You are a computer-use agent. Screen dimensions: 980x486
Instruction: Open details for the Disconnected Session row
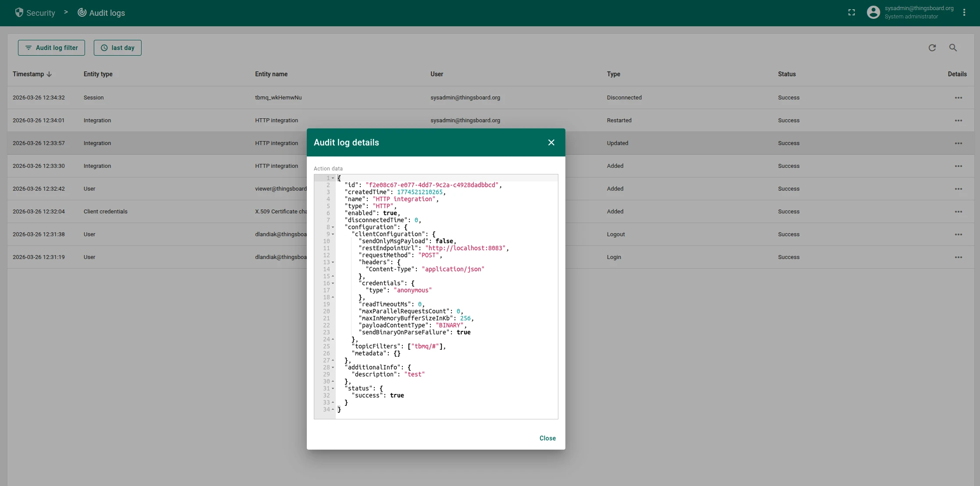click(x=959, y=98)
